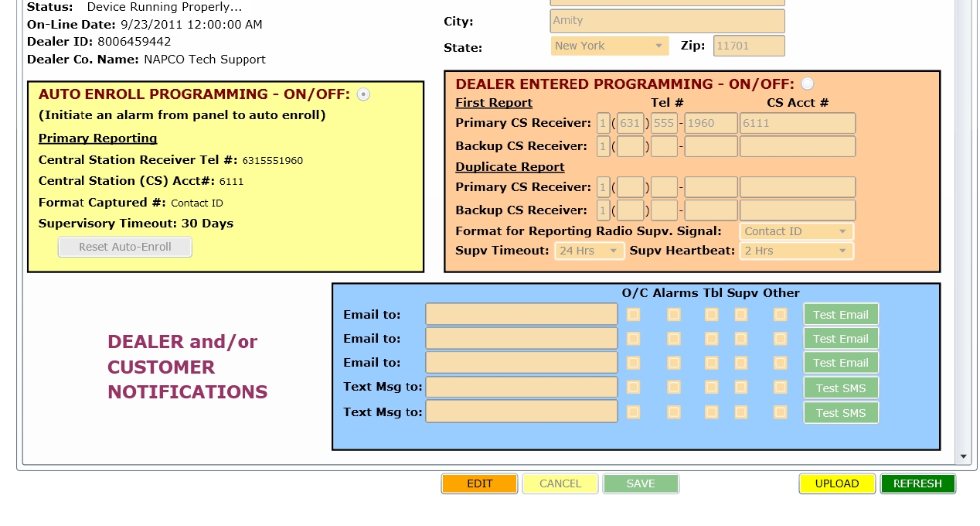980x526 pixels.
Task: Select Dealer Entered Programming radio button
Action: coord(807,84)
